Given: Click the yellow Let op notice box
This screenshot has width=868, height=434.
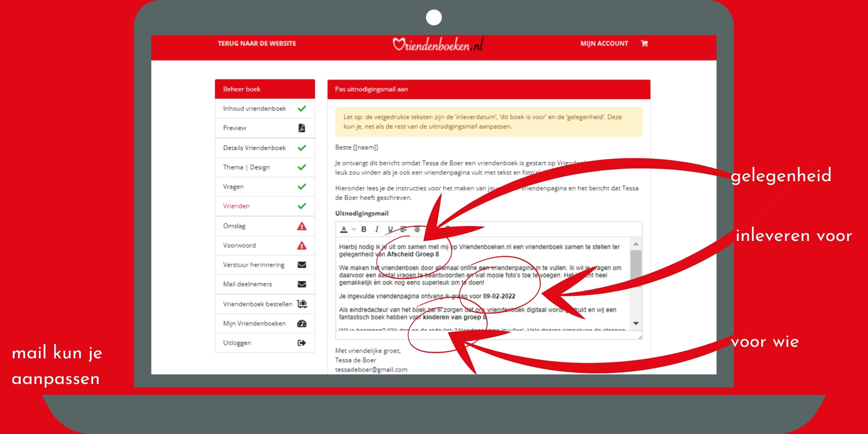Looking at the screenshot, I should coord(489,122).
